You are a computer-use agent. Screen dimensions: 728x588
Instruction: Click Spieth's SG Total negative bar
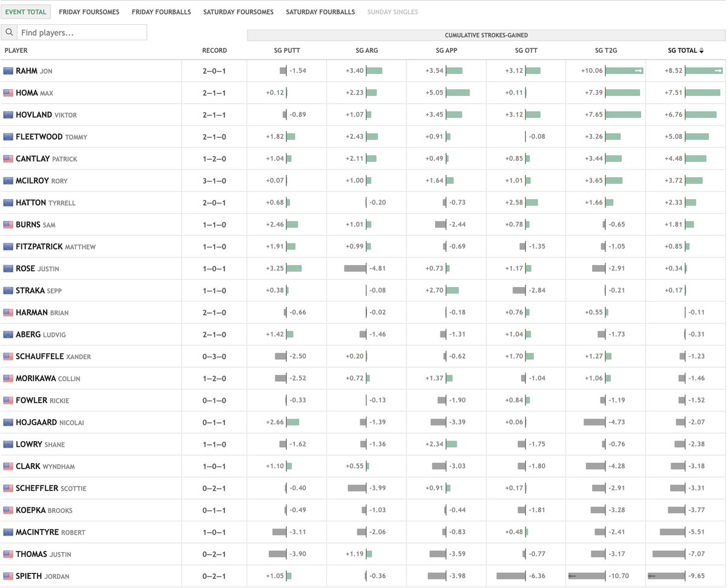[x=666, y=576]
